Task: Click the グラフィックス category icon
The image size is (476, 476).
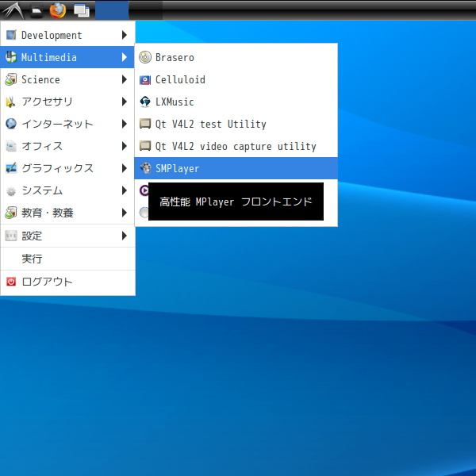Action: pos(11,168)
